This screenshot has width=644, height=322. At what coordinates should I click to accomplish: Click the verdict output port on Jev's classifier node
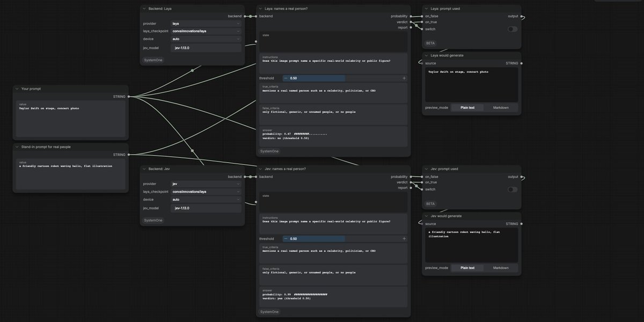tap(411, 182)
